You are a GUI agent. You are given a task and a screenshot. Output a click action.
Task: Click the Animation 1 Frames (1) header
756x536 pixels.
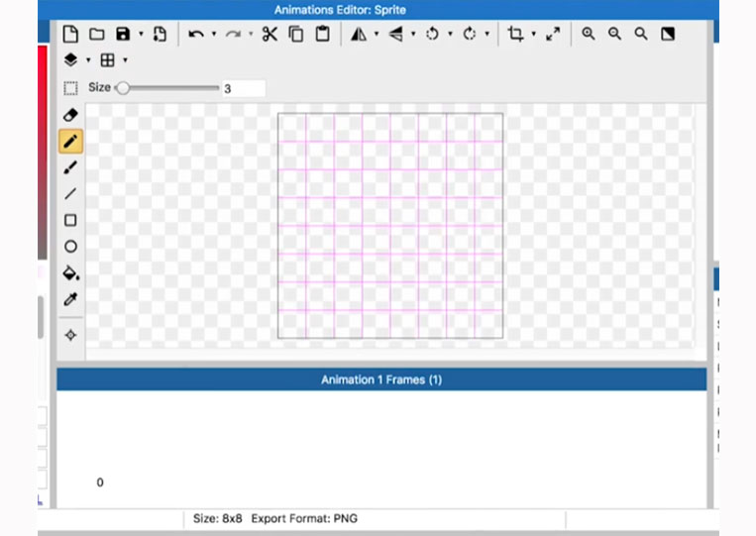381,379
